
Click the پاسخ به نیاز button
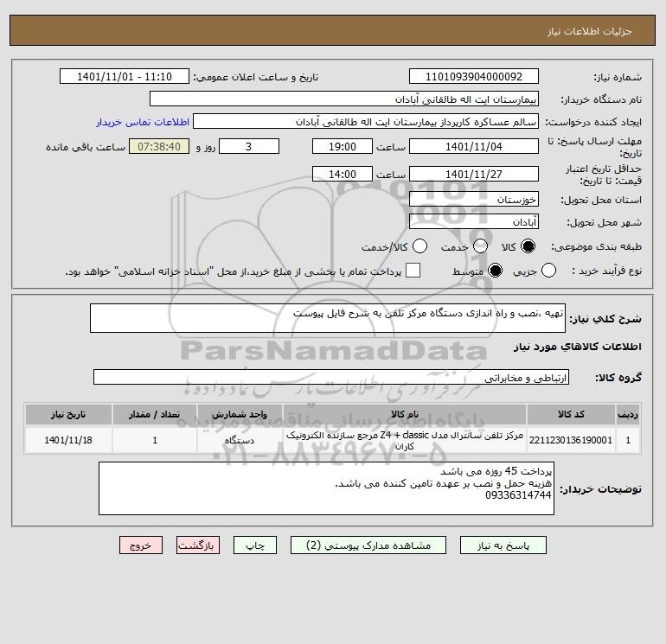[503, 545]
